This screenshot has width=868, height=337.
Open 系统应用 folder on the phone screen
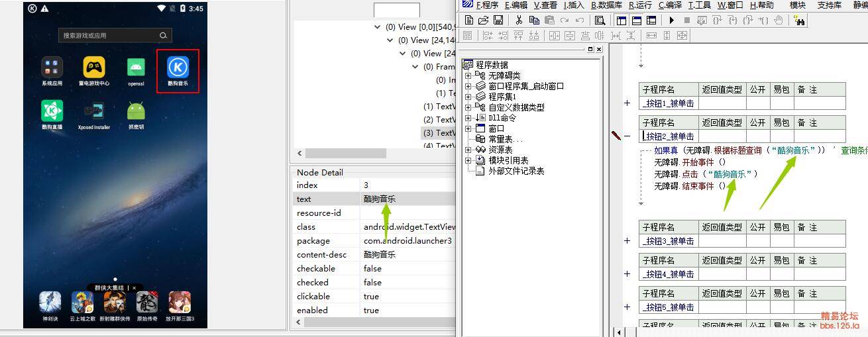tap(52, 71)
